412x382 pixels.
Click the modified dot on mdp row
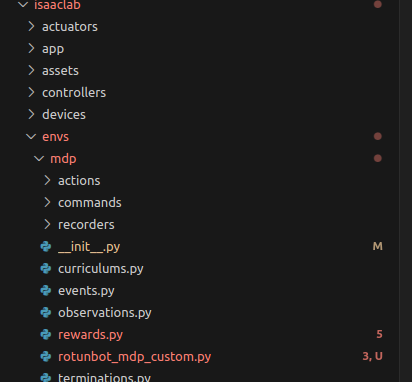click(377, 158)
